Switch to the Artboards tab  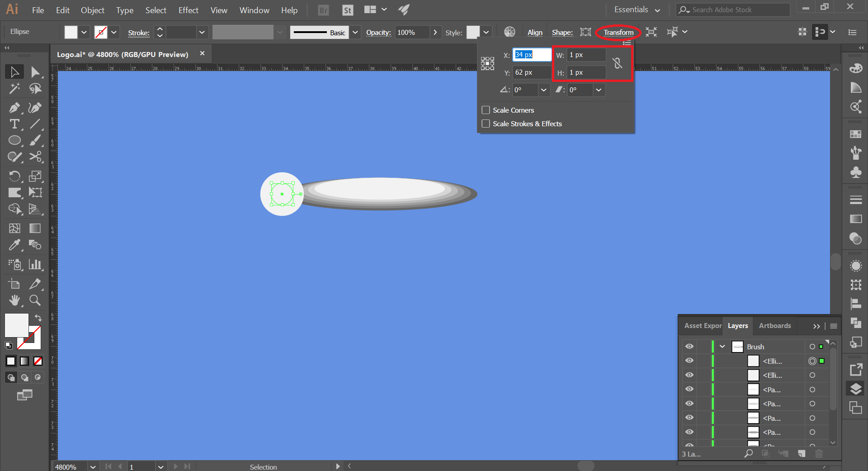coord(775,326)
